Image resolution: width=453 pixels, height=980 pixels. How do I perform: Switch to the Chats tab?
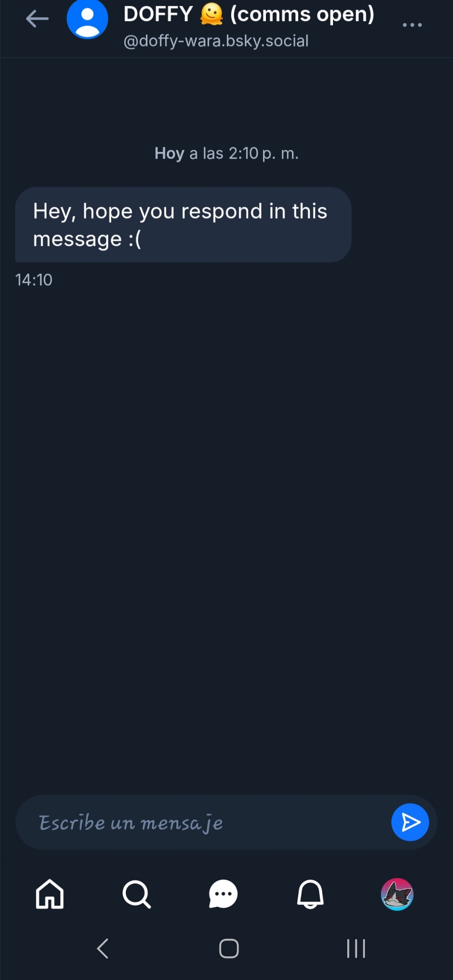click(x=223, y=894)
